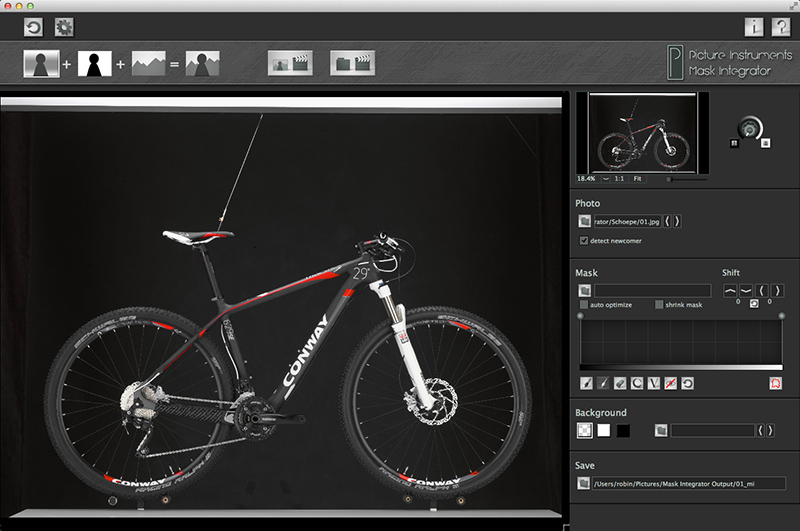The width and height of the screenshot is (800, 531).
Task: Open the zoom level dropdown arrow
Action: (x=606, y=179)
